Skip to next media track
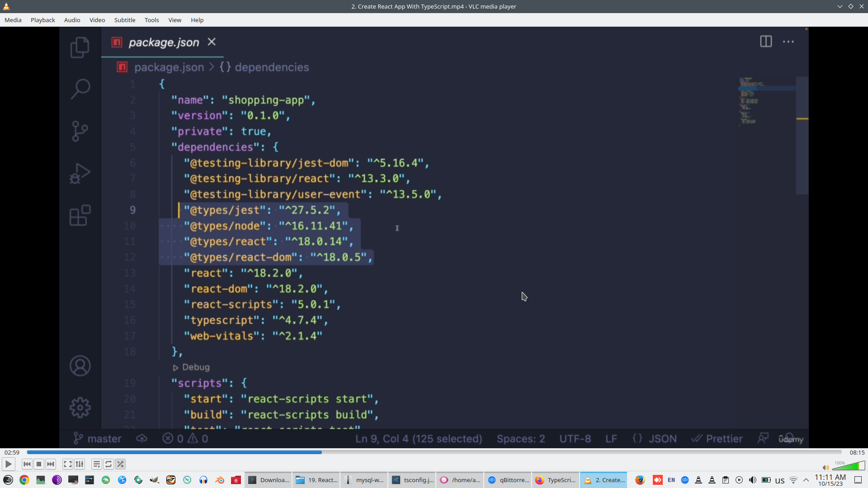The image size is (868, 488). click(x=51, y=464)
